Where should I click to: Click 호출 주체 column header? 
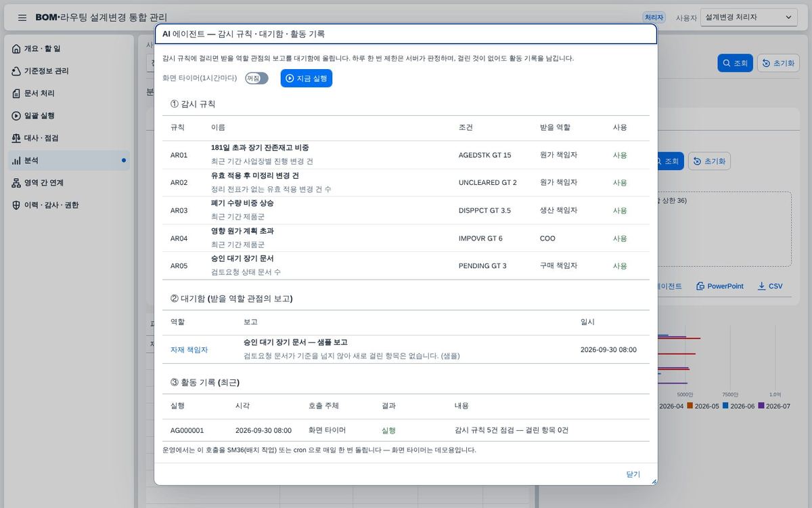323,406
